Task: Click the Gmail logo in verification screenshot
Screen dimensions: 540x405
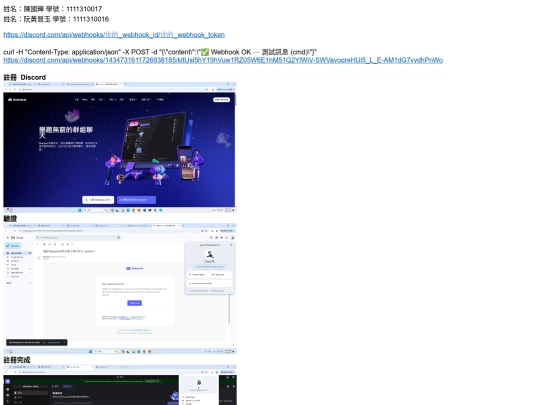Action: (x=17, y=238)
